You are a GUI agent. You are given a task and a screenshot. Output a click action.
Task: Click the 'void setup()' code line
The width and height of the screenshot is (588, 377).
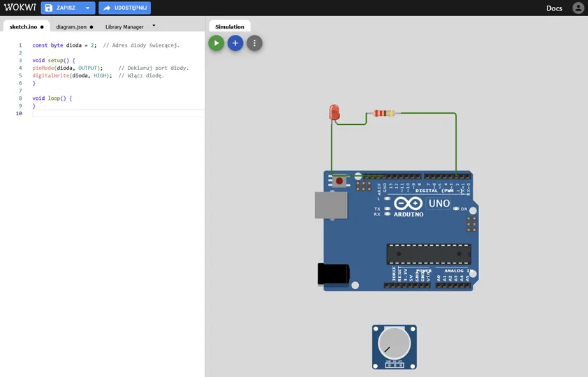click(x=54, y=60)
